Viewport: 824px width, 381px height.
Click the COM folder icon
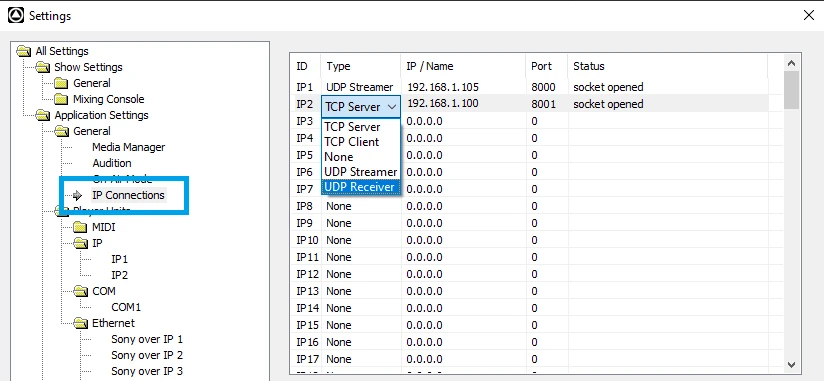(x=80, y=291)
